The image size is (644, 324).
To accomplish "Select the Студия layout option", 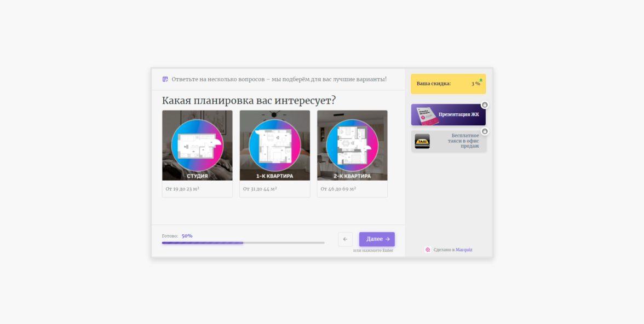I will [x=197, y=154].
